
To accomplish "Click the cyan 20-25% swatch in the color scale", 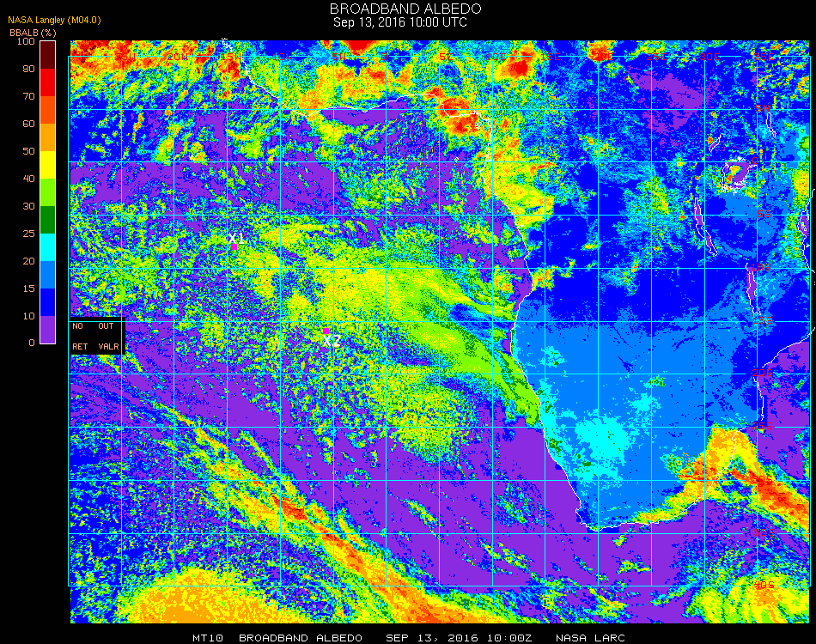I will [47, 247].
